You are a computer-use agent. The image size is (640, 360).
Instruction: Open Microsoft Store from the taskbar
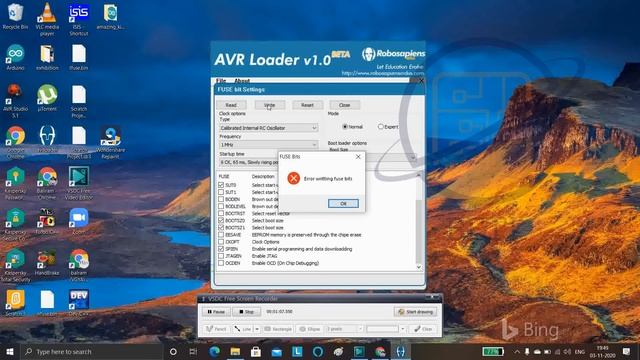click(256, 351)
